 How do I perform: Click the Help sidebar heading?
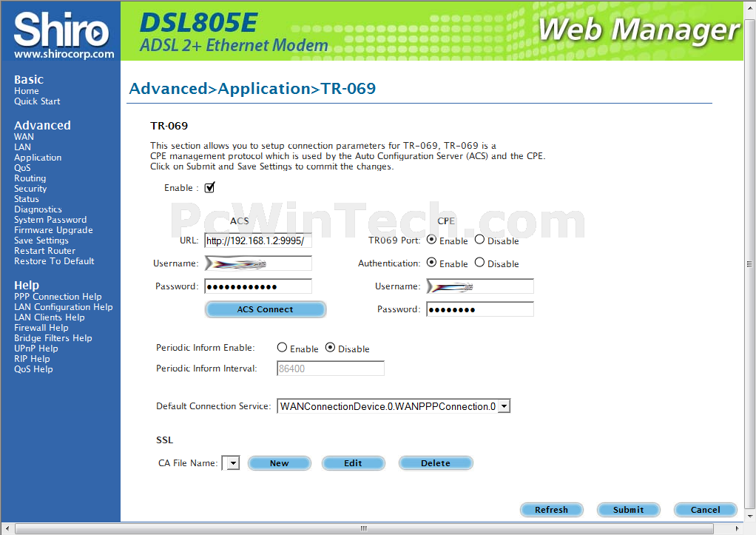click(x=27, y=285)
